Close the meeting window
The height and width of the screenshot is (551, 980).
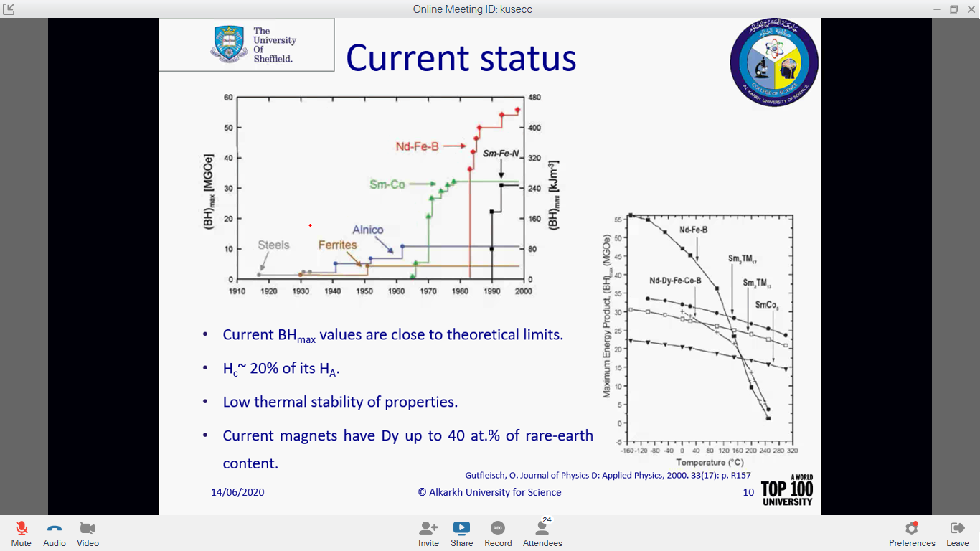tap(971, 9)
